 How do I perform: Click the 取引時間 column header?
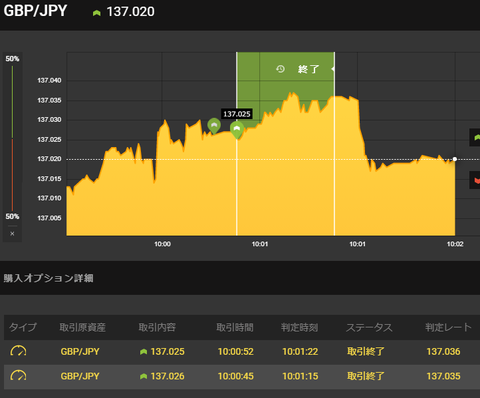[x=235, y=327]
